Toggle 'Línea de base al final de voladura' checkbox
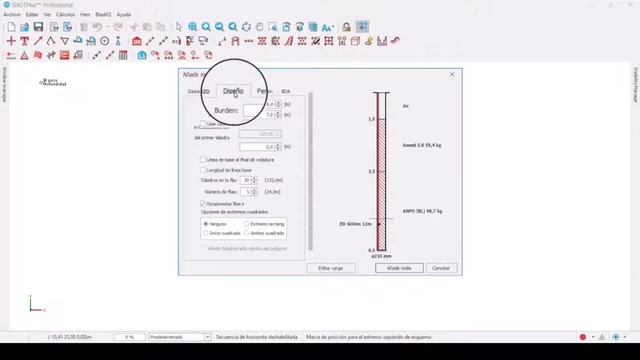The image size is (640, 360). 203,160
